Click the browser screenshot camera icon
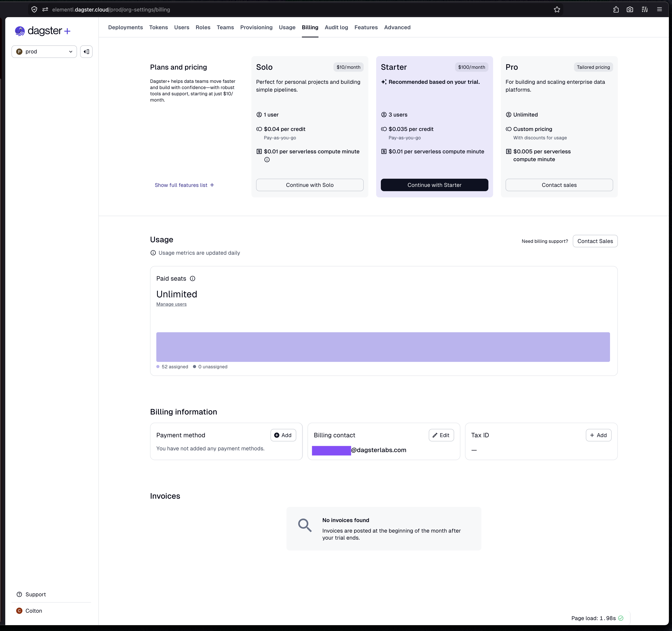Image resolution: width=672 pixels, height=631 pixels. coord(630,10)
